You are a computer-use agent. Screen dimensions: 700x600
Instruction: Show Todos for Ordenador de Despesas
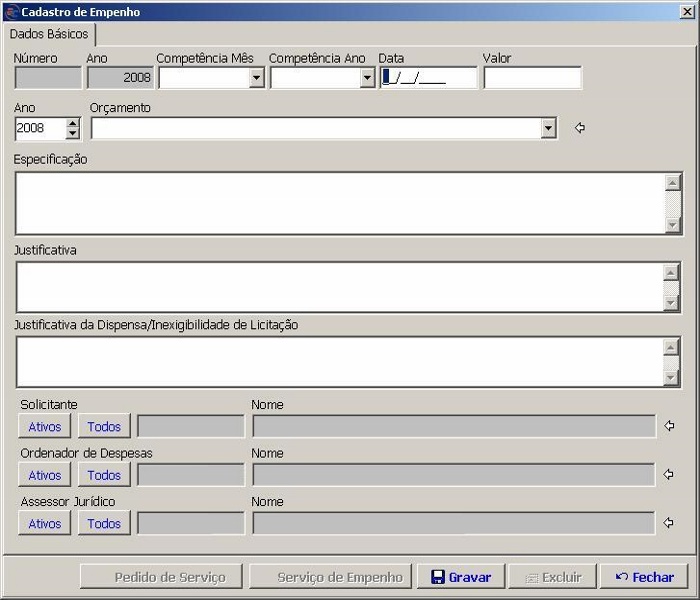pos(104,475)
